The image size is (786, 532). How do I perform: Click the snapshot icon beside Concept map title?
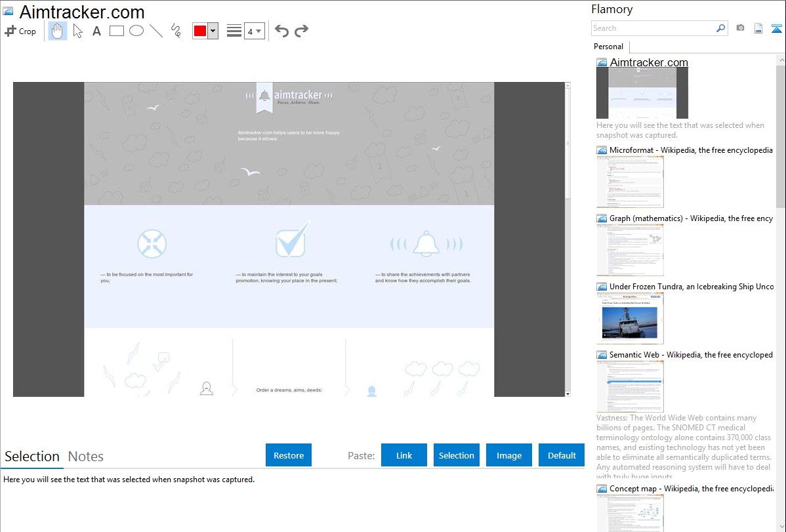tap(602, 489)
